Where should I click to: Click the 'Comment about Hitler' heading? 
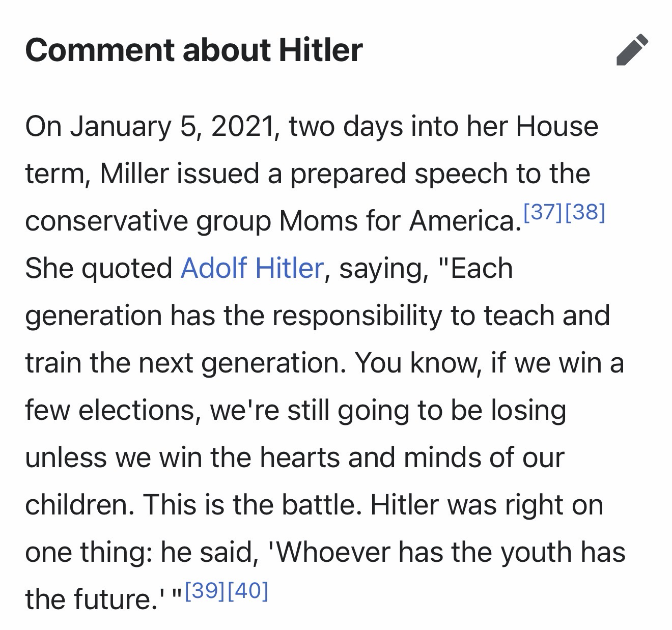[x=194, y=50]
